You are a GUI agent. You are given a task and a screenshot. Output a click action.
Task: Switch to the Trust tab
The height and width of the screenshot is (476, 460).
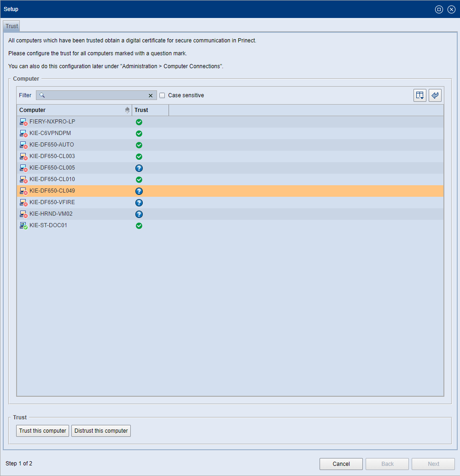point(11,26)
